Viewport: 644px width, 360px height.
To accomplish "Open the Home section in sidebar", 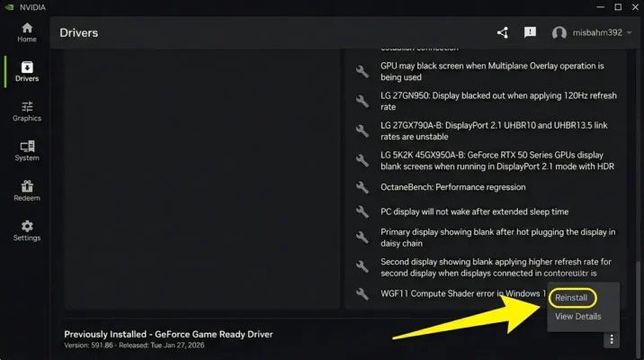I will [x=27, y=32].
